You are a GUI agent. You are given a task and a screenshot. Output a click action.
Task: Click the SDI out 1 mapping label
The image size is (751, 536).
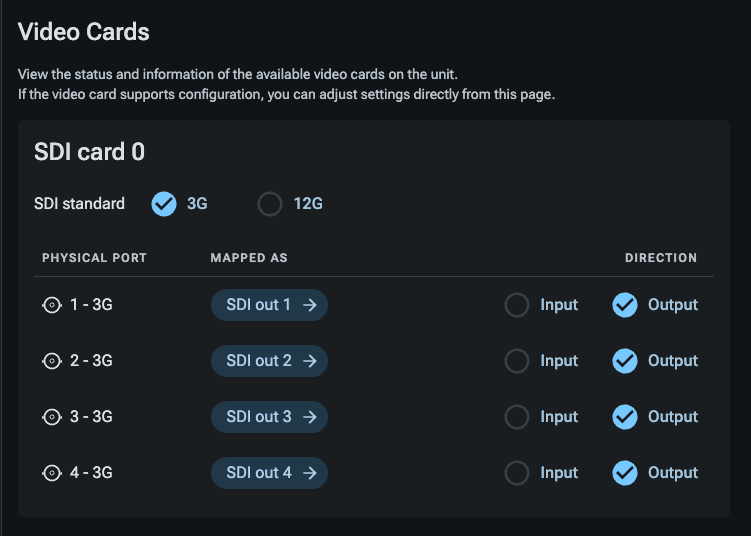[258, 305]
